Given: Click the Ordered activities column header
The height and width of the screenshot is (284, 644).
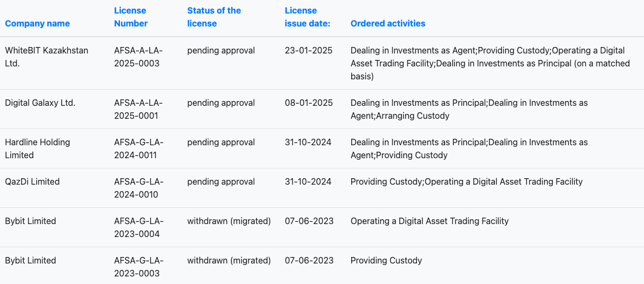Looking at the screenshot, I should pos(387,24).
